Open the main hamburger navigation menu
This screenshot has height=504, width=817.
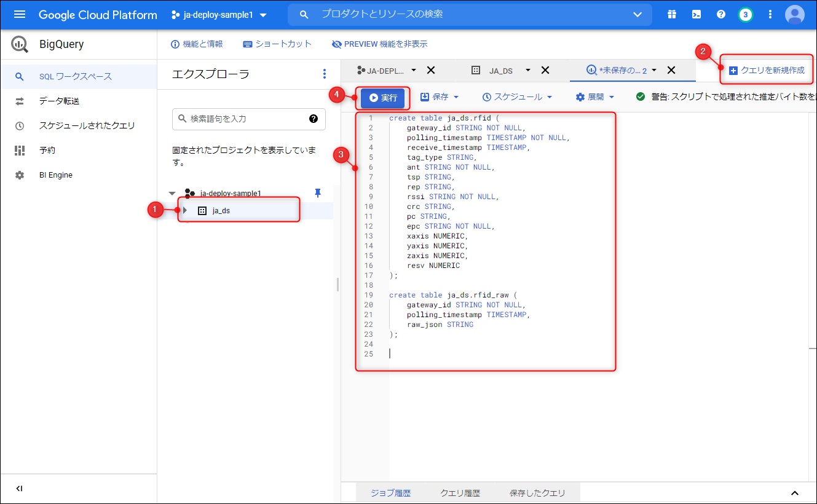point(20,15)
